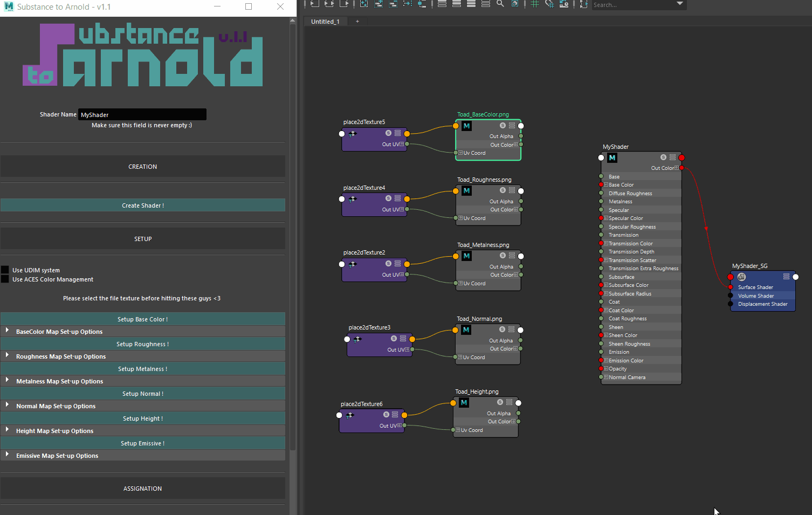Click the place2dTexture4 node type icon
The height and width of the screenshot is (515, 812).
pyautogui.click(x=353, y=199)
